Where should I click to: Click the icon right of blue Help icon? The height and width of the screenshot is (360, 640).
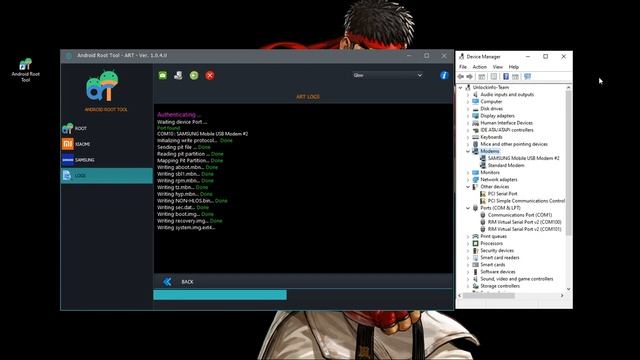tap(515, 77)
